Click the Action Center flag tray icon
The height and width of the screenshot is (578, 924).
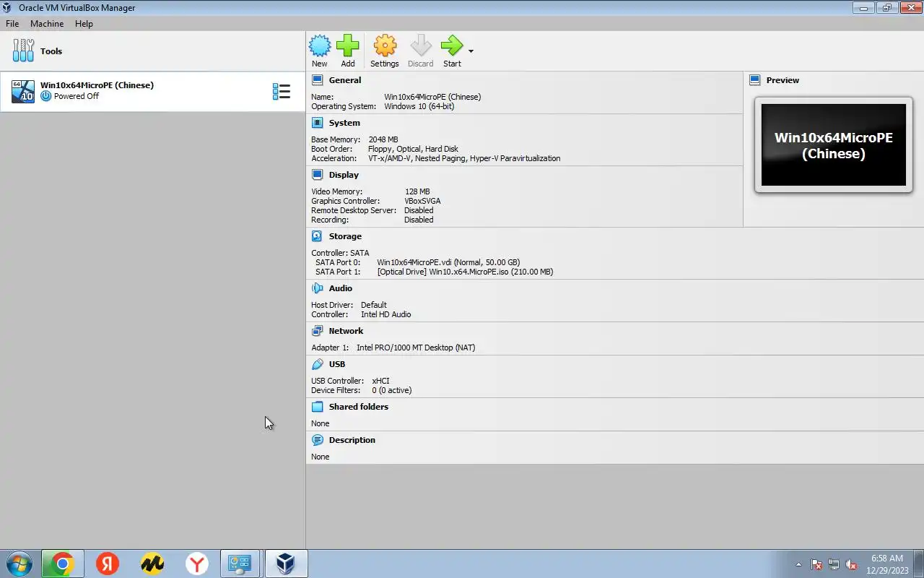pyautogui.click(x=816, y=564)
